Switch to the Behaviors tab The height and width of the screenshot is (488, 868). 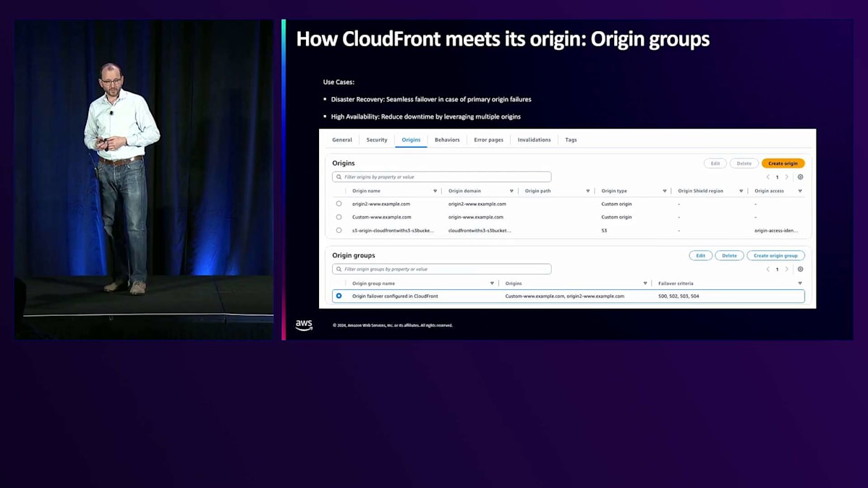[447, 140]
